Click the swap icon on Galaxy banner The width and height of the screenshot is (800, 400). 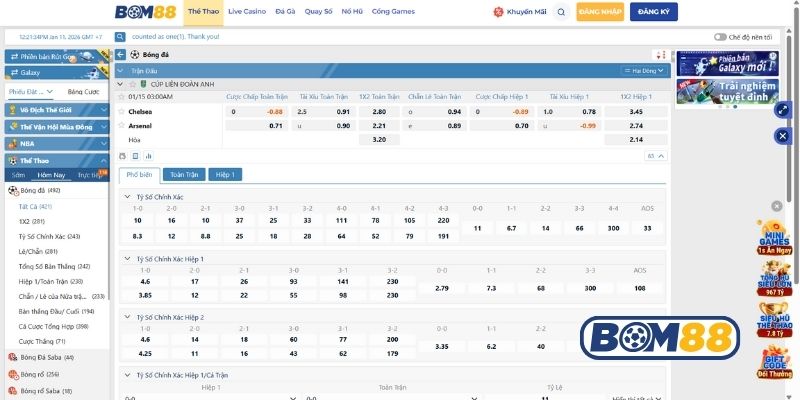coord(14,72)
